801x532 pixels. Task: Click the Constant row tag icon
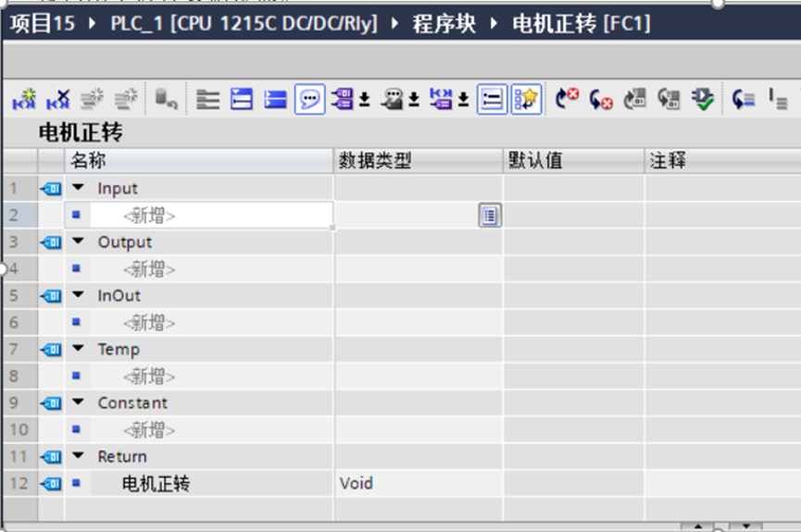[x=51, y=403]
